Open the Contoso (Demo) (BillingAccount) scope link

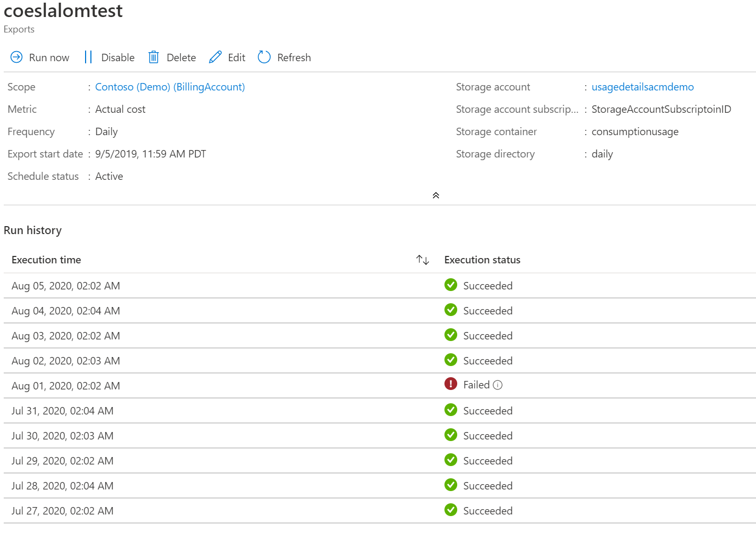(170, 87)
